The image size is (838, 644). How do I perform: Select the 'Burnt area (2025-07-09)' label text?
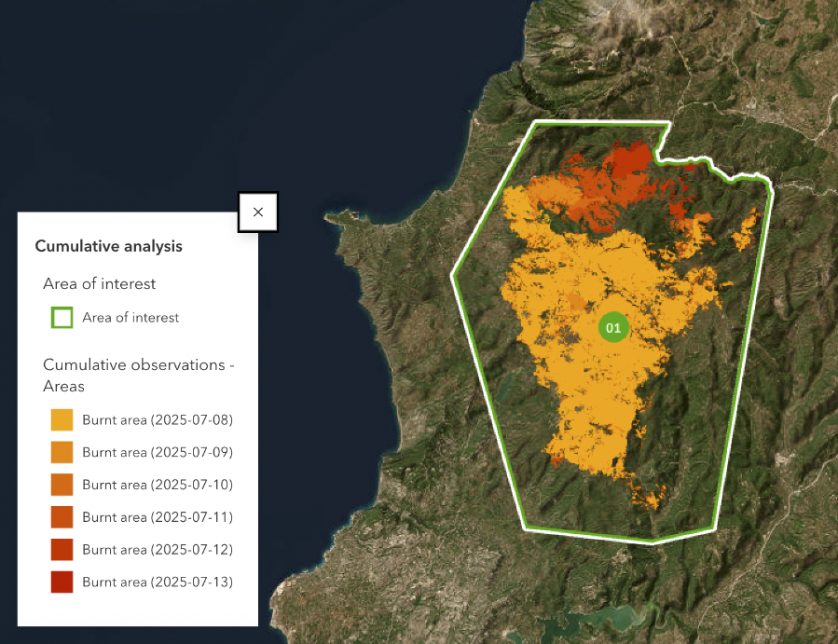(x=158, y=453)
